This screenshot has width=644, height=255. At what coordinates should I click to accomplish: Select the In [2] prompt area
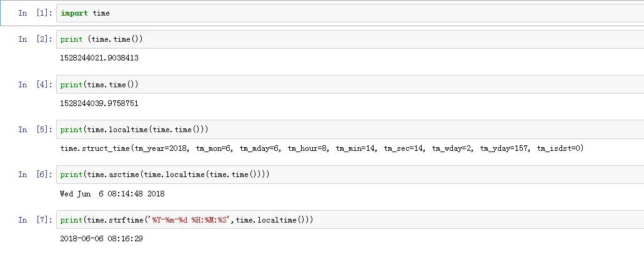[36, 39]
